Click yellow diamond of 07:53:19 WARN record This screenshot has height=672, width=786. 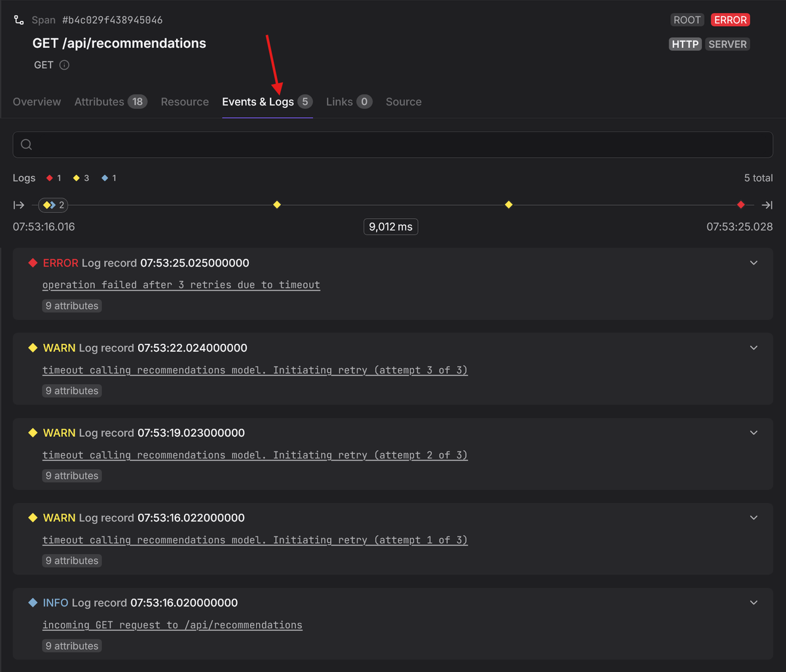point(33,433)
